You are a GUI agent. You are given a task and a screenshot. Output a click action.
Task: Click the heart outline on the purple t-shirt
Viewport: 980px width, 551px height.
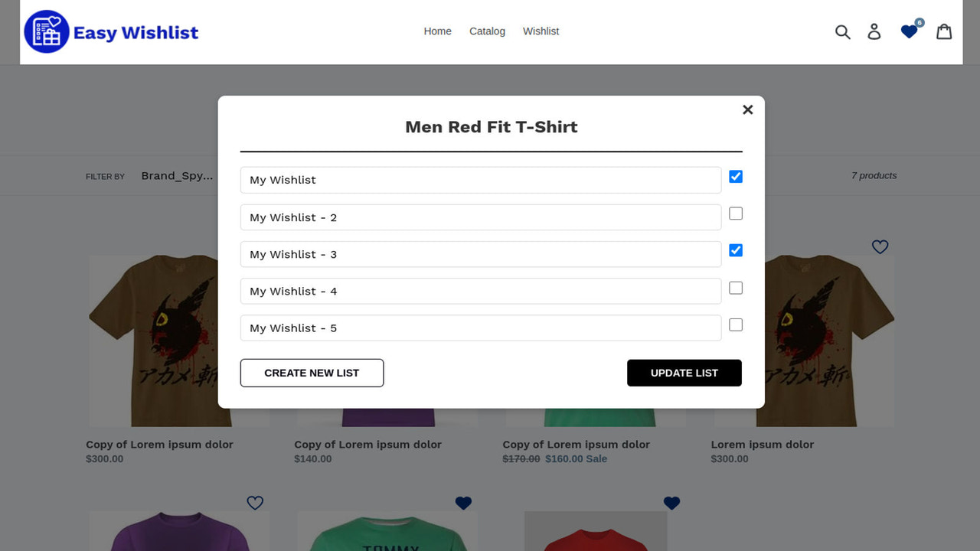pos(255,503)
